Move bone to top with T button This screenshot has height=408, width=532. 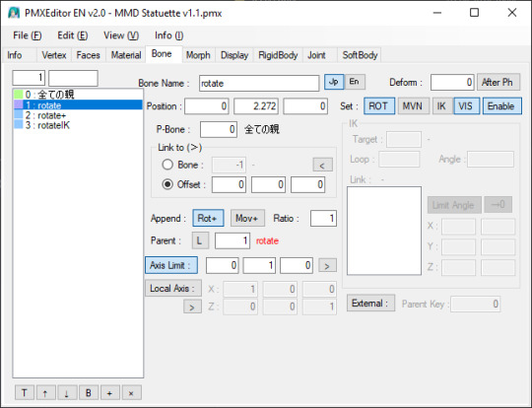point(25,393)
